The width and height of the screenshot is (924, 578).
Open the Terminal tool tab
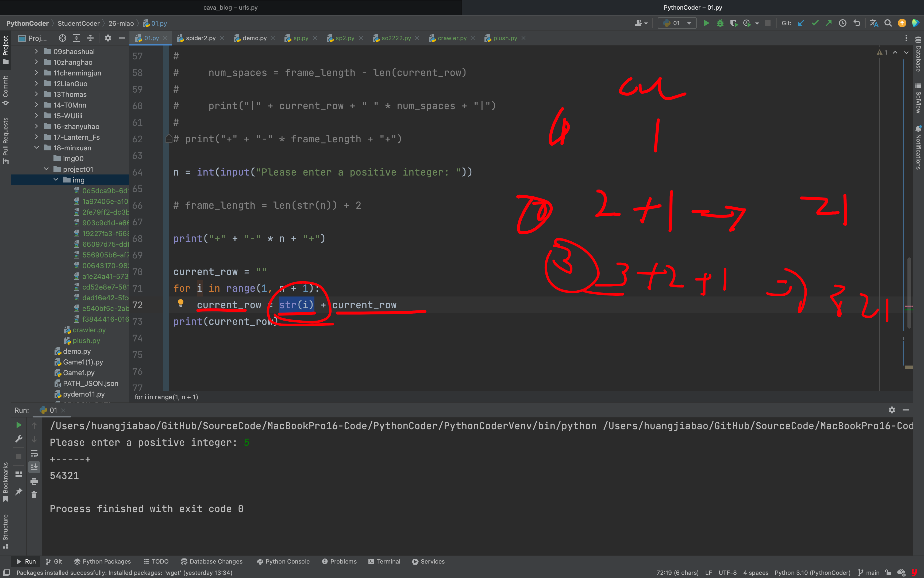point(384,561)
